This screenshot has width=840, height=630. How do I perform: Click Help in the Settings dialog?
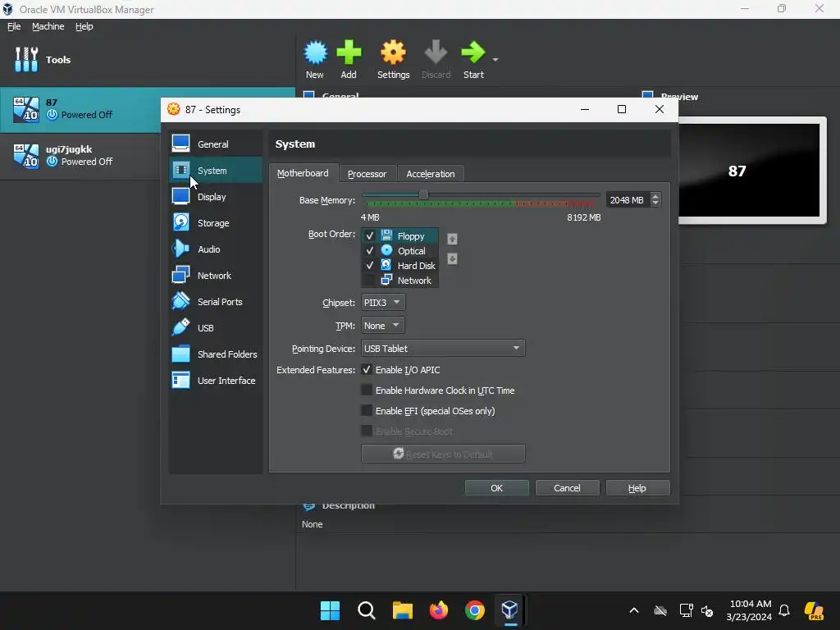(637, 488)
